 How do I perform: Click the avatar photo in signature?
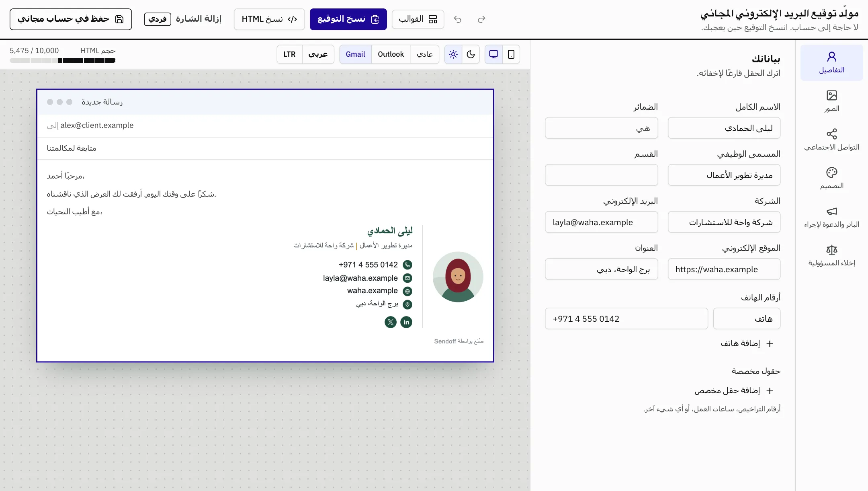click(x=458, y=277)
